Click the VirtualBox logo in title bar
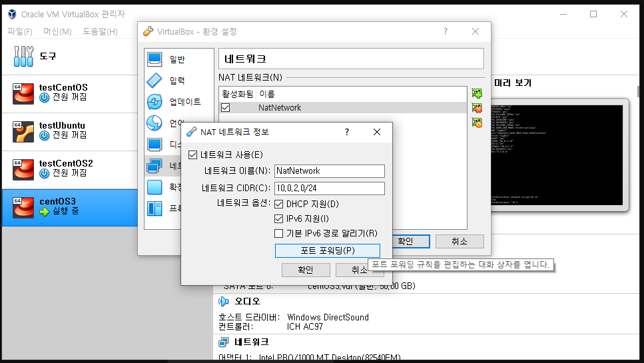Viewport: 644px width, 363px height. (x=12, y=14)
